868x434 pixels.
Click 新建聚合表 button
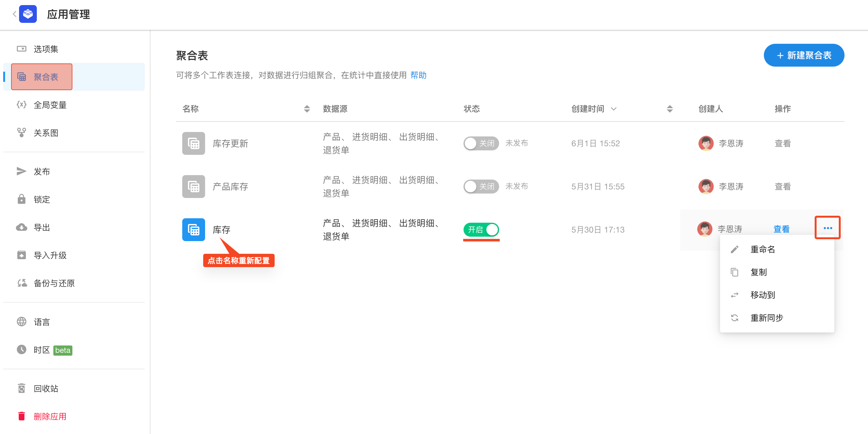pyautogui.click(x=804, y=55)
